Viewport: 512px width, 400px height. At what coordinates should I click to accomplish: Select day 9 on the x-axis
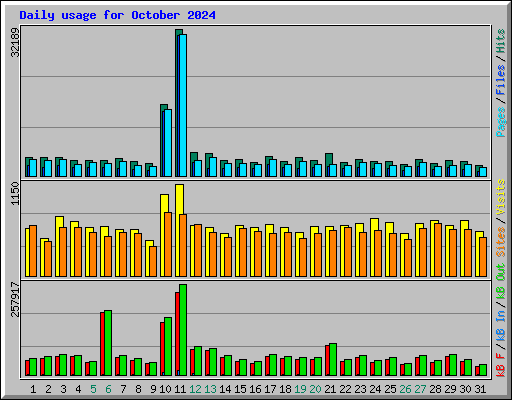153,389
